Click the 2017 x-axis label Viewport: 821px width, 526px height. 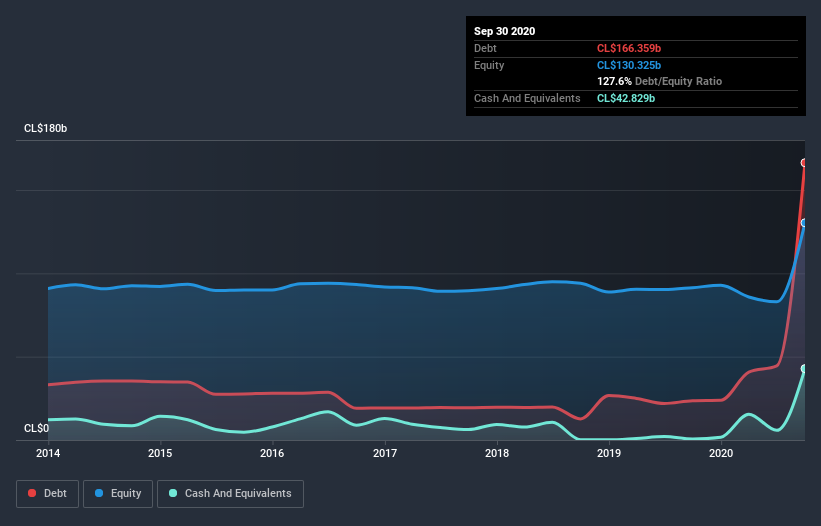pos(385,453)
